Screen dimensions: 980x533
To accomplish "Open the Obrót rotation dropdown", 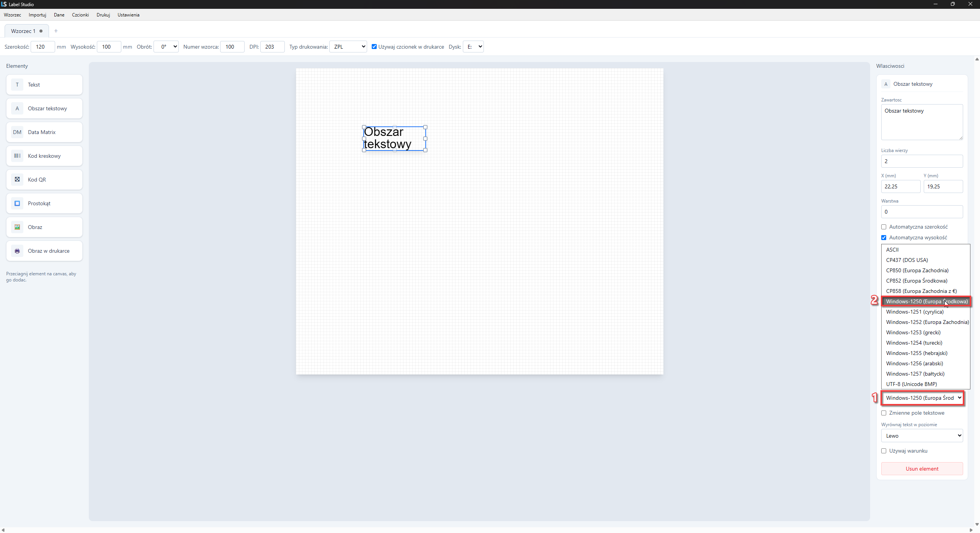I will point(166,47).
